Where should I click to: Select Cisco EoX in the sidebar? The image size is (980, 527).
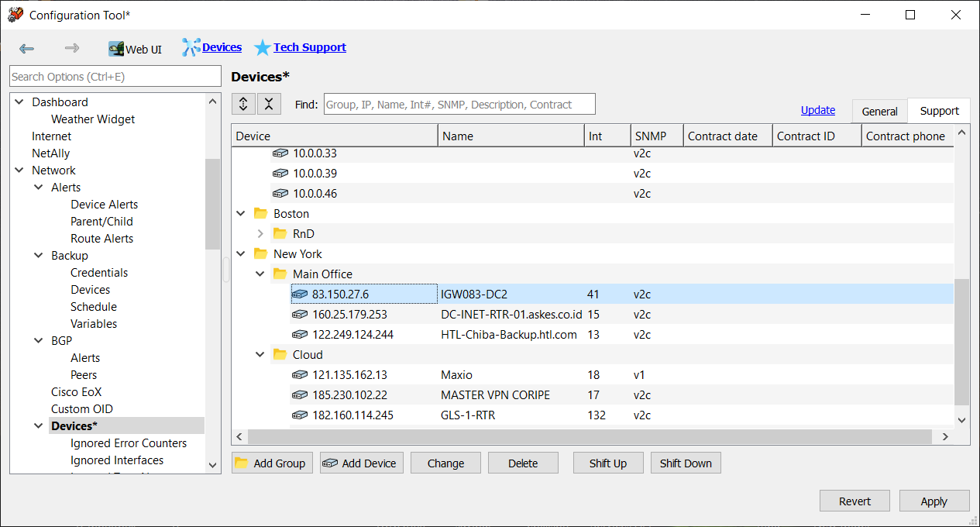click(75, 391)
